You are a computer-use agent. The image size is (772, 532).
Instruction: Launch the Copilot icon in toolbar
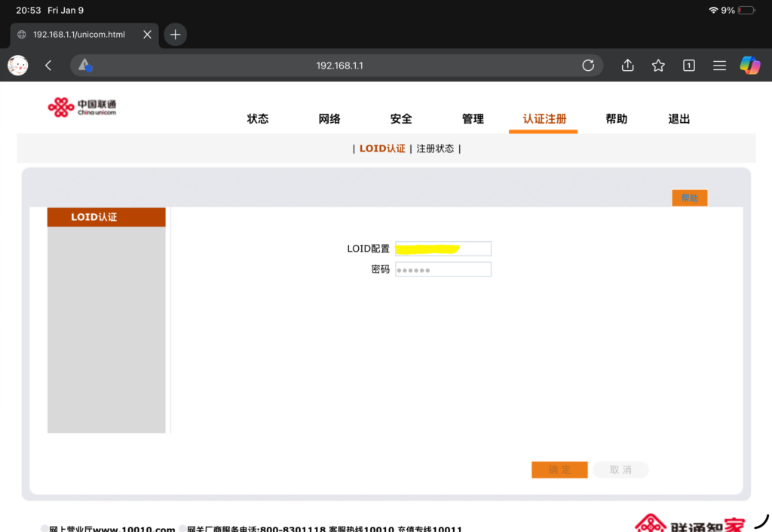click(749, 66)
